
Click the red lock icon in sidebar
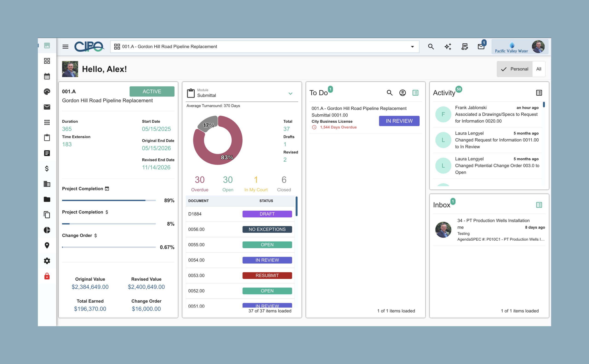(x=47, y=276)
